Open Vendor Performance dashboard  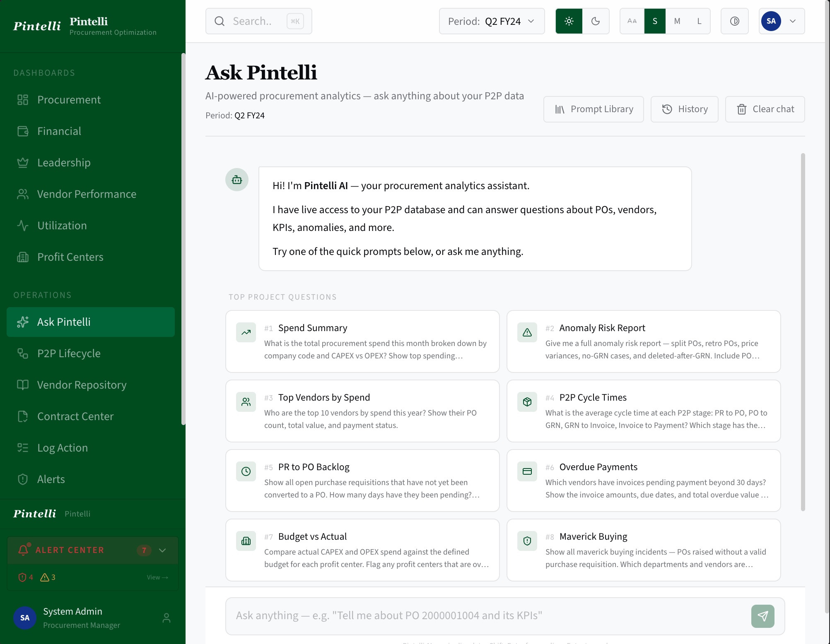[91, 194]
